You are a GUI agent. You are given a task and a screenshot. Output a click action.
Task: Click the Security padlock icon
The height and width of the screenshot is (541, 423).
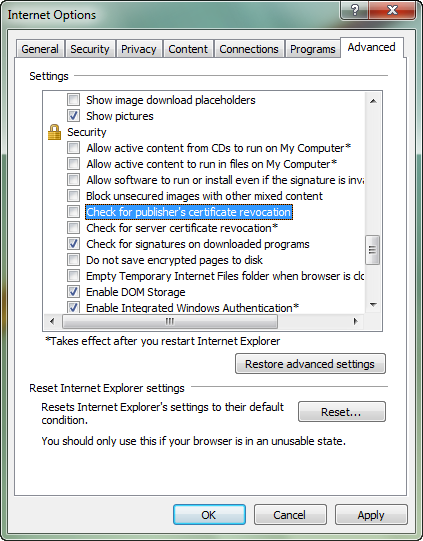[54, 132]
